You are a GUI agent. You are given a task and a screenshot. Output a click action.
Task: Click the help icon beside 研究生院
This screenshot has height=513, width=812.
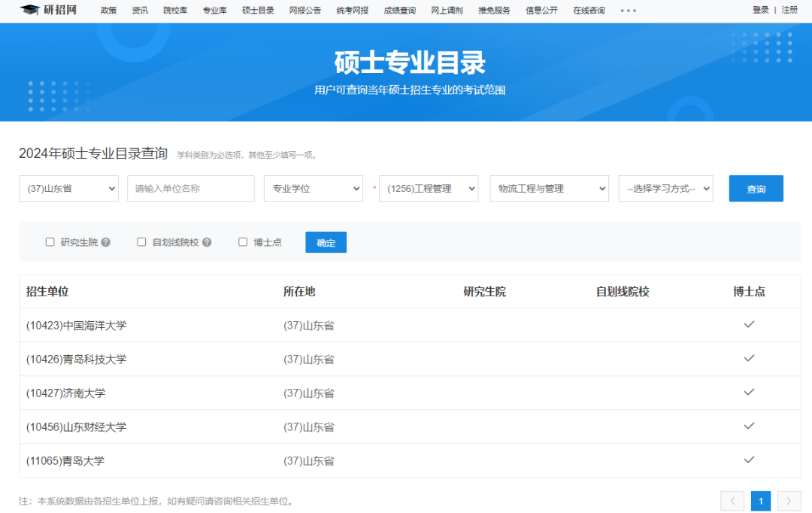[106, 242]
